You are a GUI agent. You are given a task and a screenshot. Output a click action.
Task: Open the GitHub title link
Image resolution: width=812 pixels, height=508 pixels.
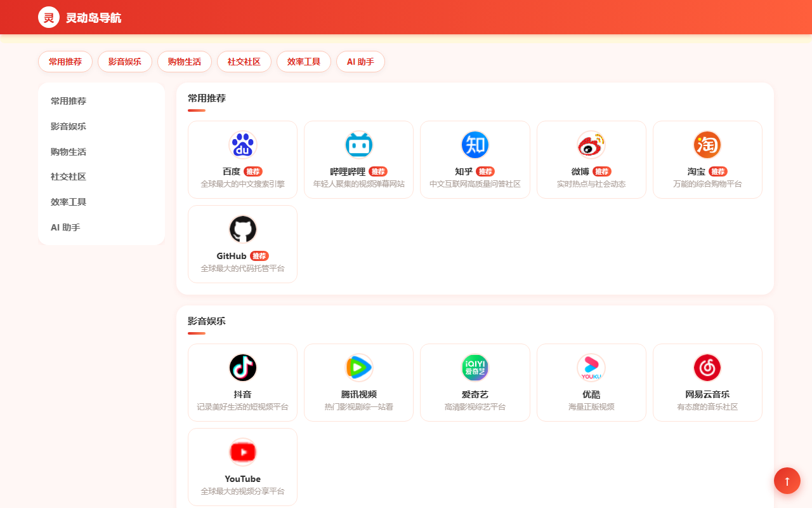tap(232, 256)
